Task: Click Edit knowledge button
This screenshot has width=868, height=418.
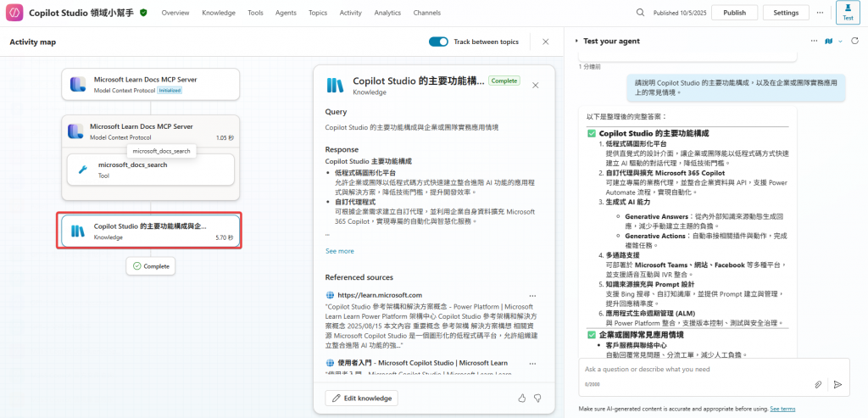Action: (x=361, y=398)
